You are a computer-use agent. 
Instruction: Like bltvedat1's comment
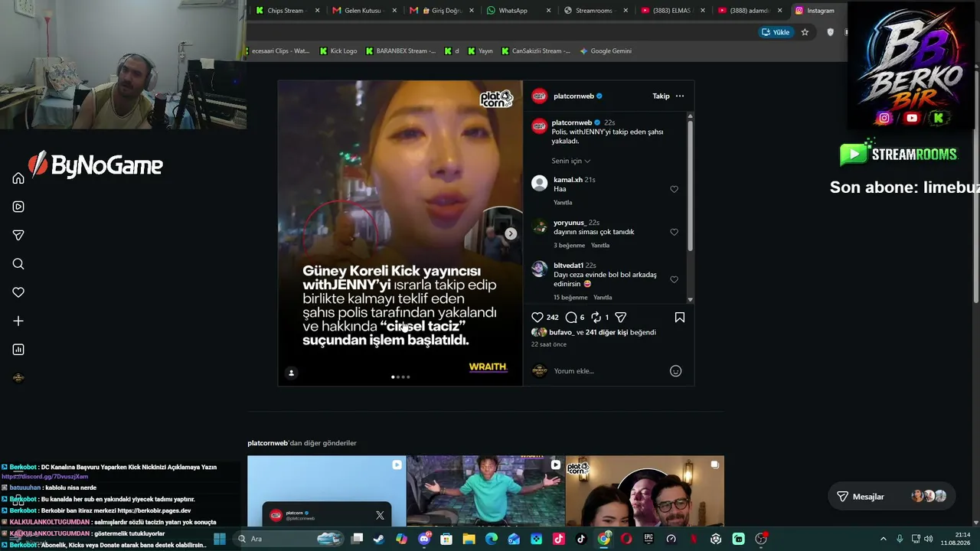click(x=674, y=279)
